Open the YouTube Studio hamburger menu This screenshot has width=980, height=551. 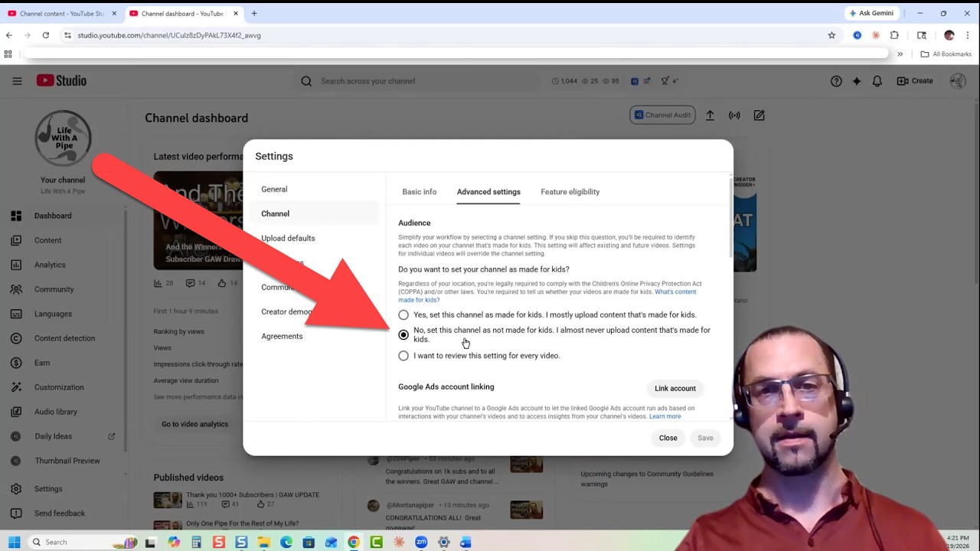pyautogui.click(x=17, y=81)
